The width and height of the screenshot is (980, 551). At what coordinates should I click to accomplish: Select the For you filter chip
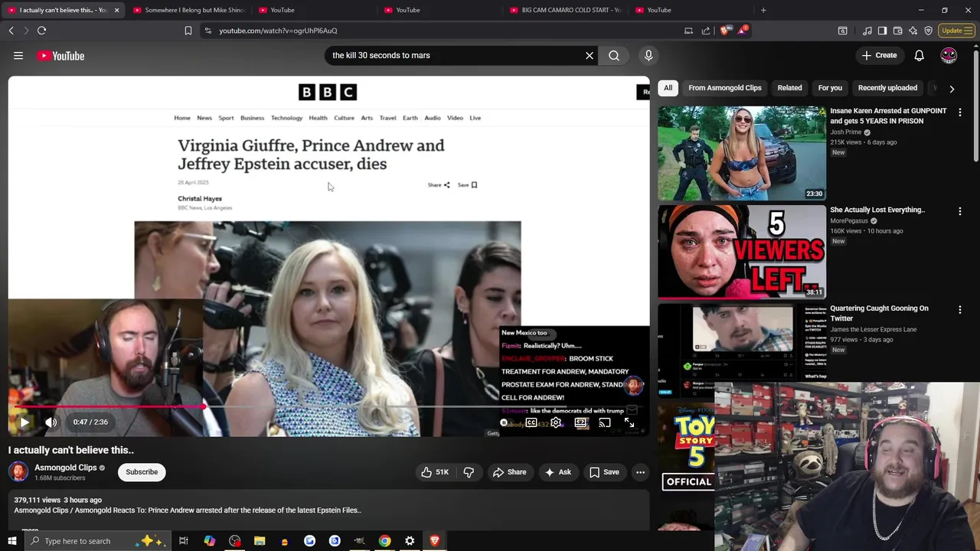click(x=830, y=88)
